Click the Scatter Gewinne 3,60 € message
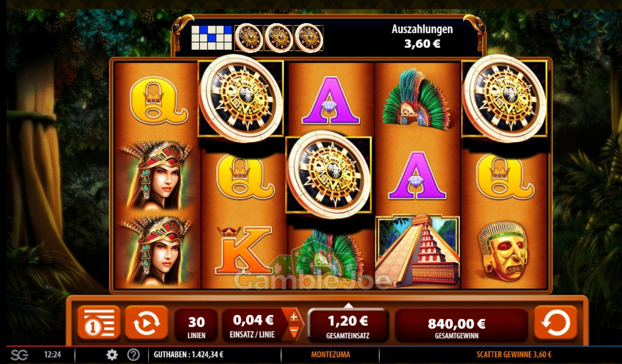Screen dimensions: 622x364 [x=514, y=355]
